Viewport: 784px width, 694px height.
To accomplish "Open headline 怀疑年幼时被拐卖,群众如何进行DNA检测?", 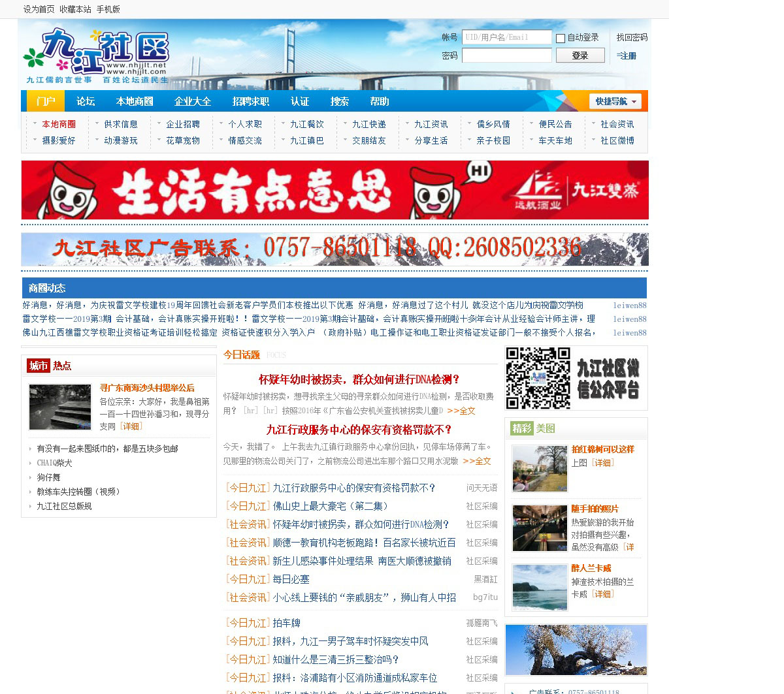I will tap(359, 379).
